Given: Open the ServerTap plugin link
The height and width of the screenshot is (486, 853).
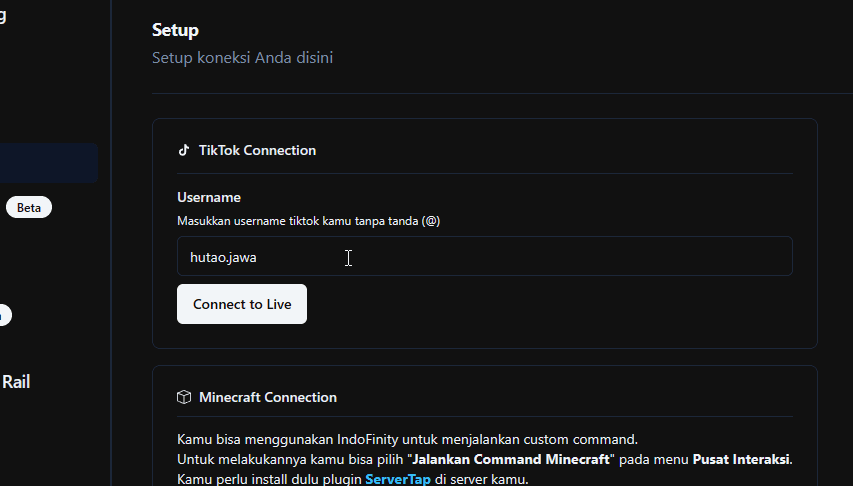Looking at the screenshot, I should (x=397, y=479).
